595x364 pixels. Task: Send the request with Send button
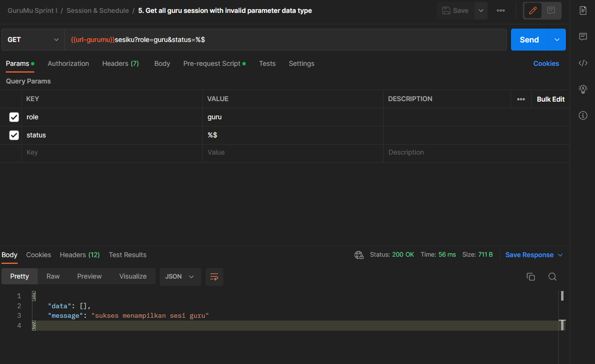530,40
